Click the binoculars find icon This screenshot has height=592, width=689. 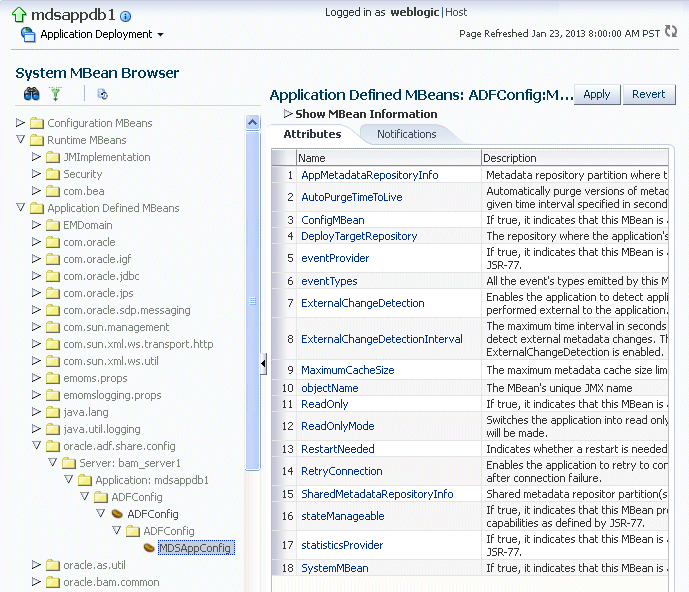(x=32, y=94)
